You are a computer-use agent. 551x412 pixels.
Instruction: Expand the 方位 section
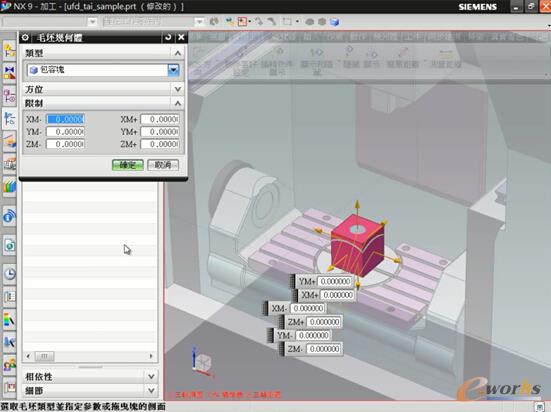coord(177,89)
